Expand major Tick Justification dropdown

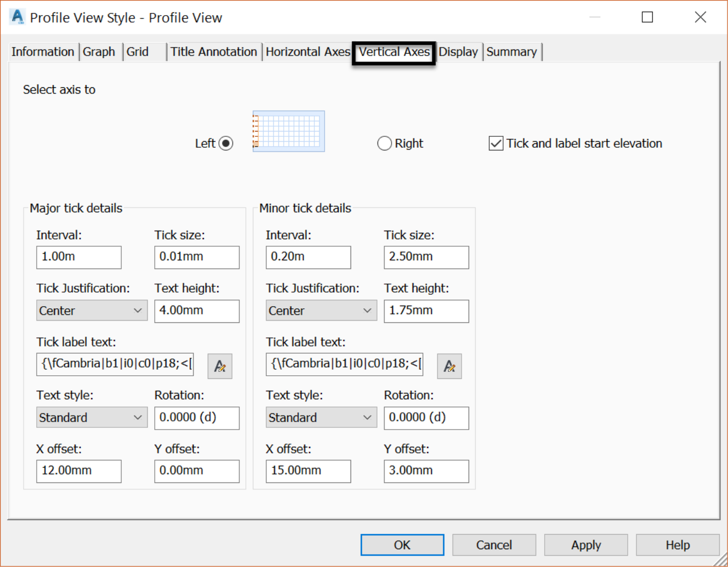[92, 310]
